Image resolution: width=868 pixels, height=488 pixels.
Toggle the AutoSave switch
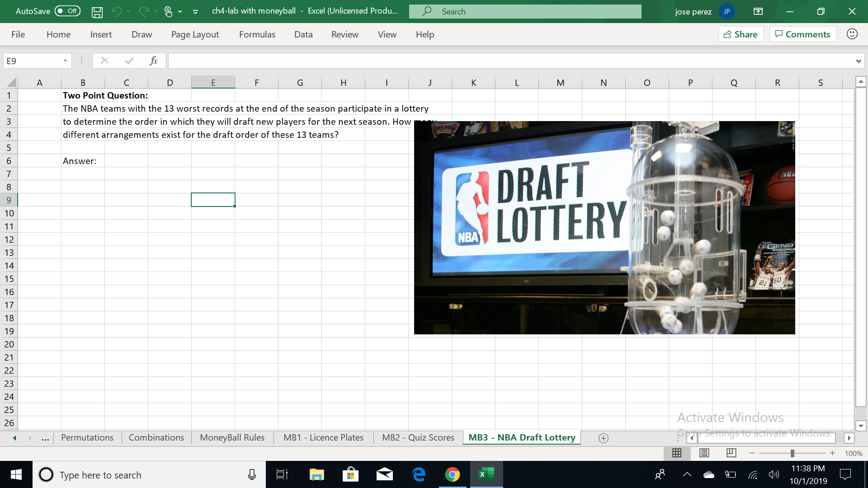67,11
